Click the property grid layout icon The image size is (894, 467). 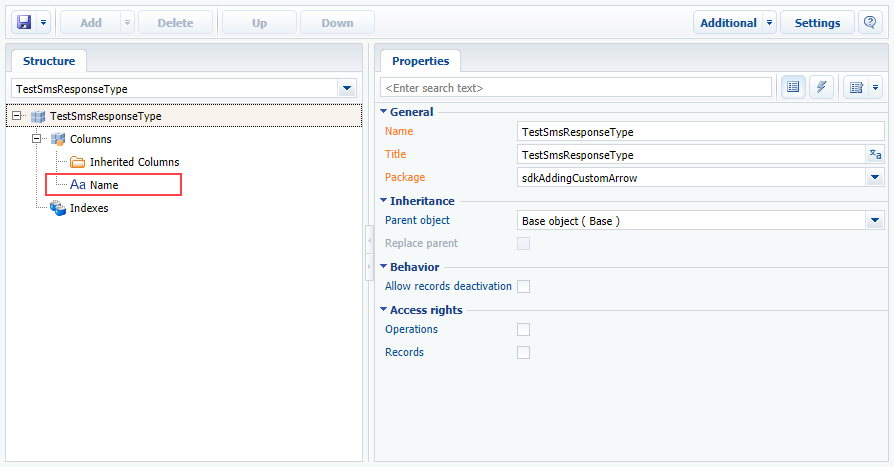[x=856, y=87]
